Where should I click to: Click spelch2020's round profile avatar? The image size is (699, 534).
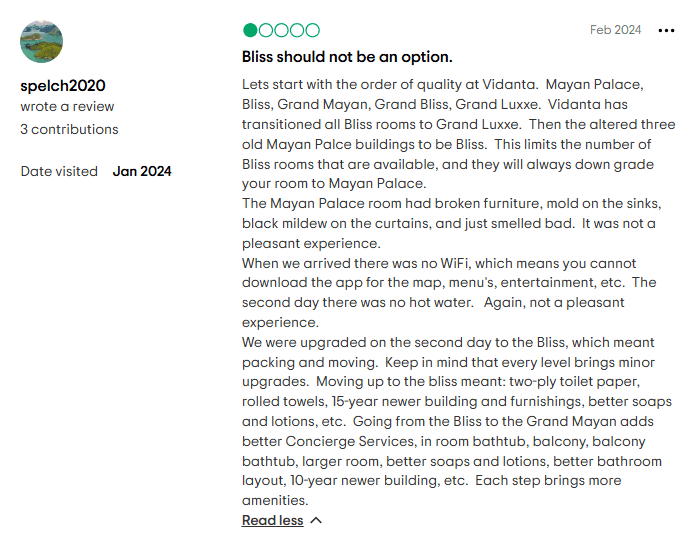[x=42, y=42]
